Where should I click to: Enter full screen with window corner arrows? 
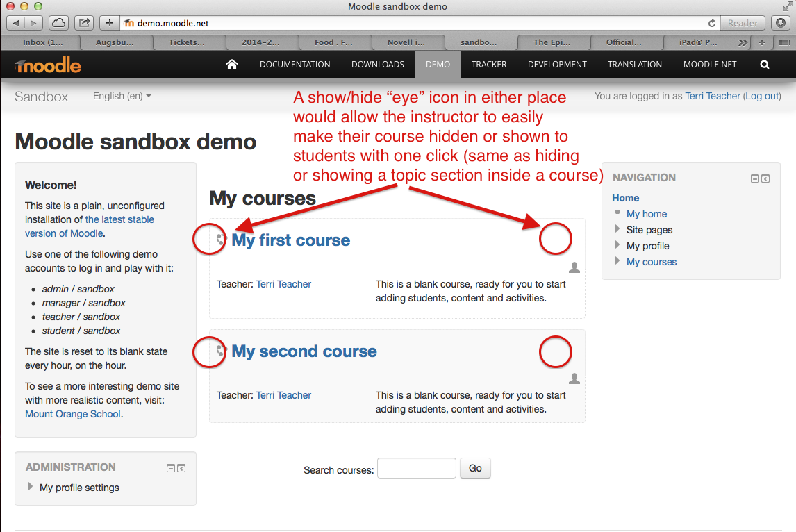tap(788, 7)
